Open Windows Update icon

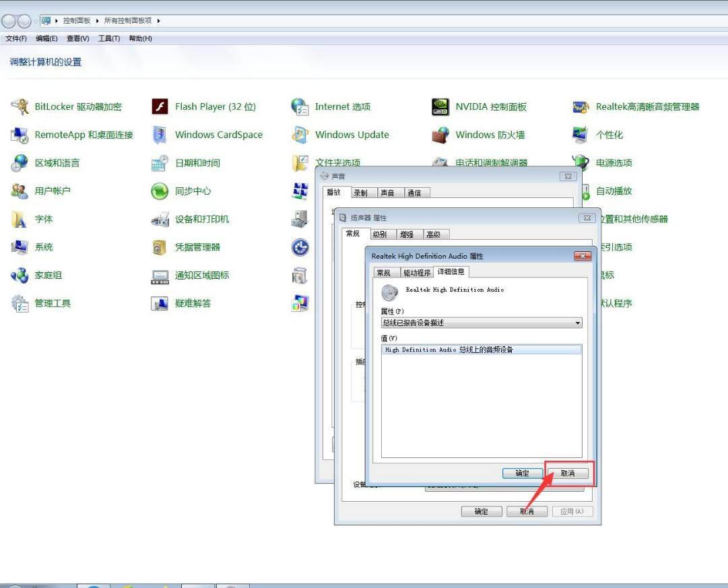pyautogui.click(x=300, y=135)
